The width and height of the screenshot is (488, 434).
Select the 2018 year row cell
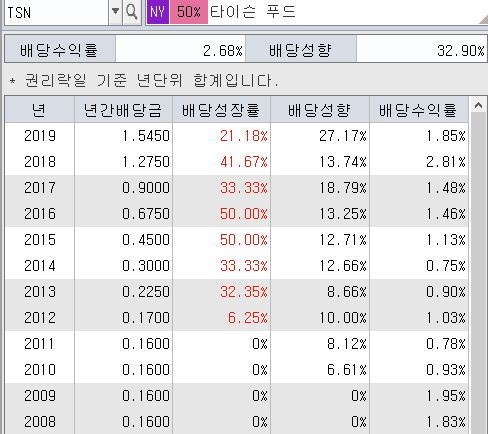(x=40, y=162)
